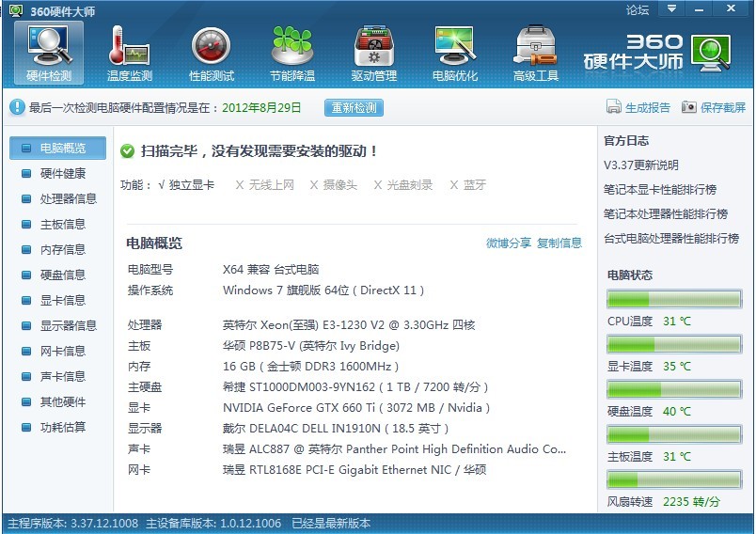This screenshot has width=756, height=534.
Task: Click the OS value Windows 7 旗舰版 64位
Action: pyautogui.click(x=323, y=291)
